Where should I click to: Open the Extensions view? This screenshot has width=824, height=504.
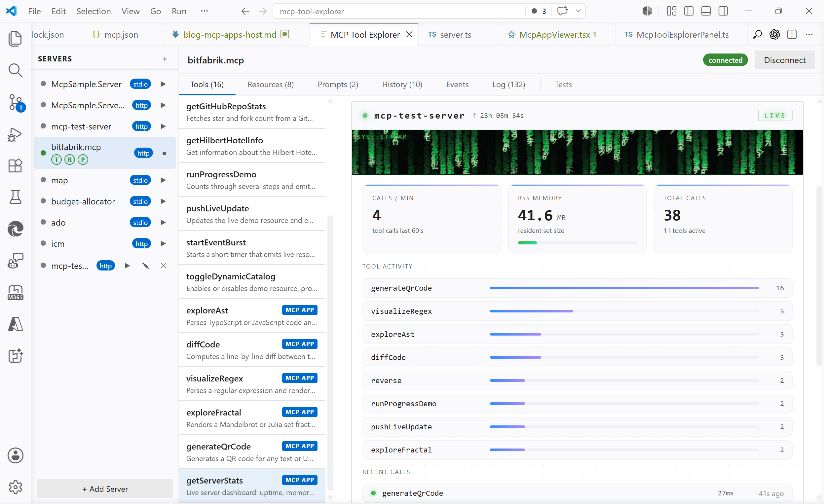[x=15, y=165]
